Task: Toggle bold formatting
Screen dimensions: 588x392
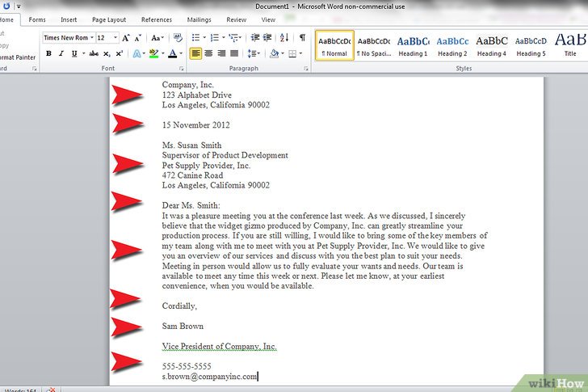Action: pyautogui.click(x=48, y=53)
